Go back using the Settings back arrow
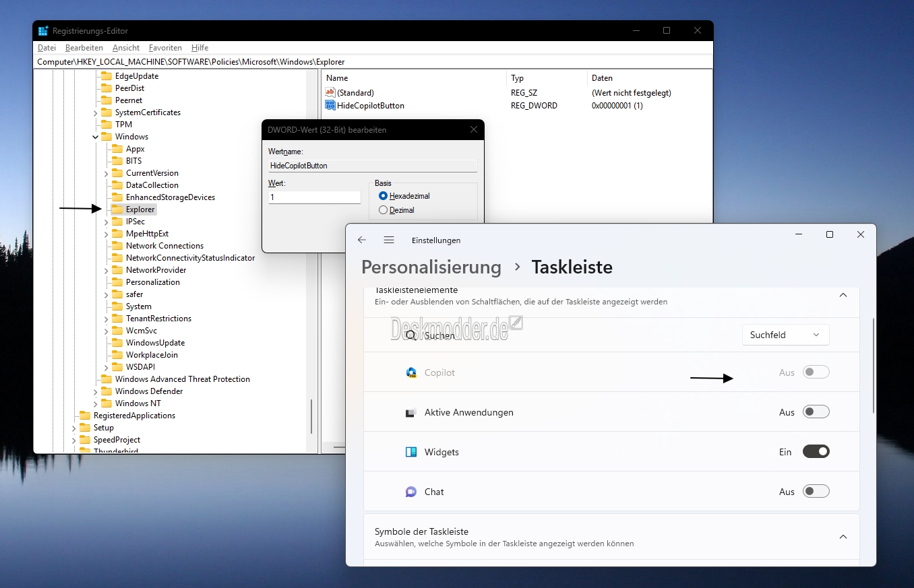 click(x=362, y=240)
